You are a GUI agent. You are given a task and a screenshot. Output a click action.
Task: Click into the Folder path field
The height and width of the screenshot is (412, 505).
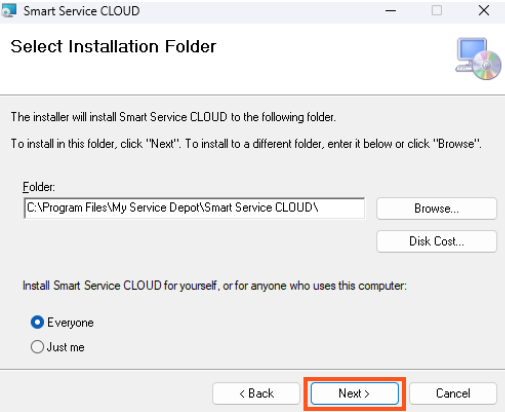click(194, 208)
